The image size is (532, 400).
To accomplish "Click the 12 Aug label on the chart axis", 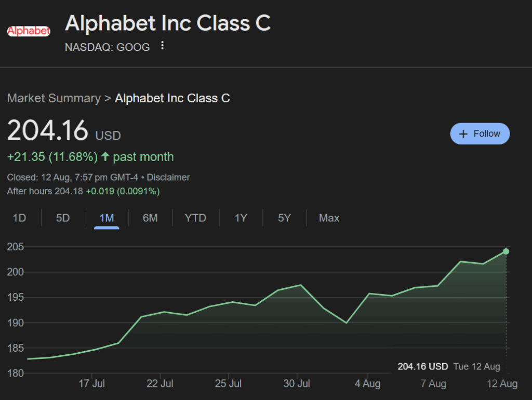I will 502,383.
